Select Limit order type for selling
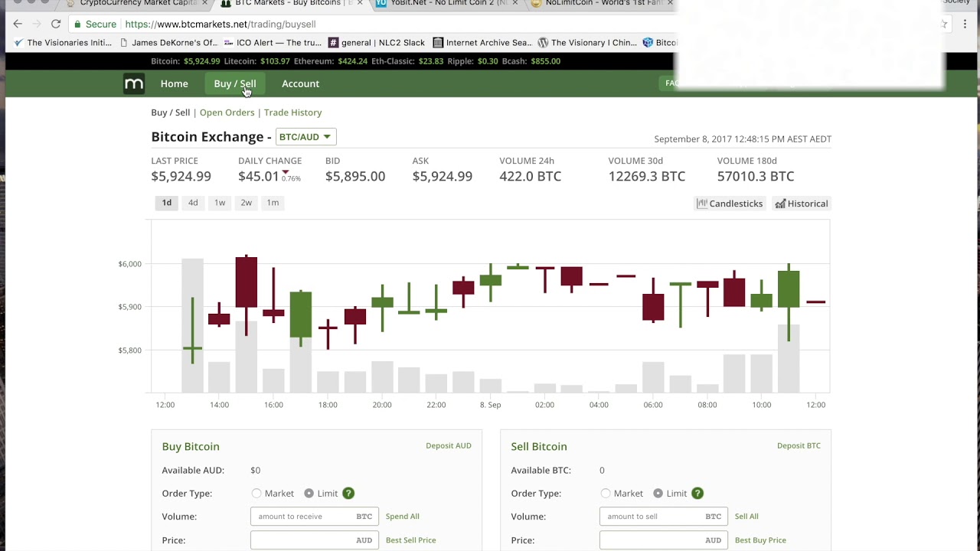 (658, 494)
